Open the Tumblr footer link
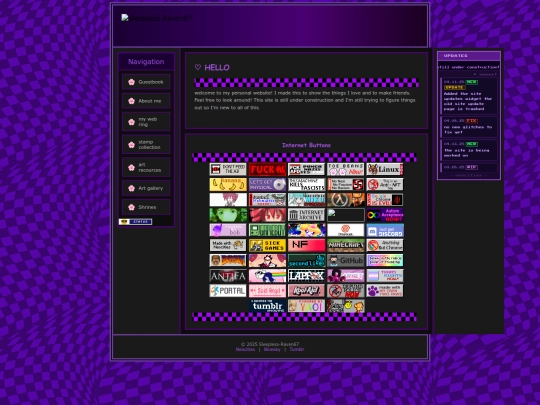Viewport: 540px width, 405px height. 297,350
